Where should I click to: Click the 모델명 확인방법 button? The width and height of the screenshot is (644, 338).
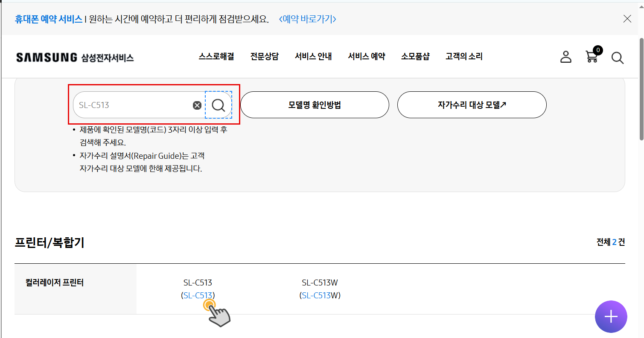(315, 105)
